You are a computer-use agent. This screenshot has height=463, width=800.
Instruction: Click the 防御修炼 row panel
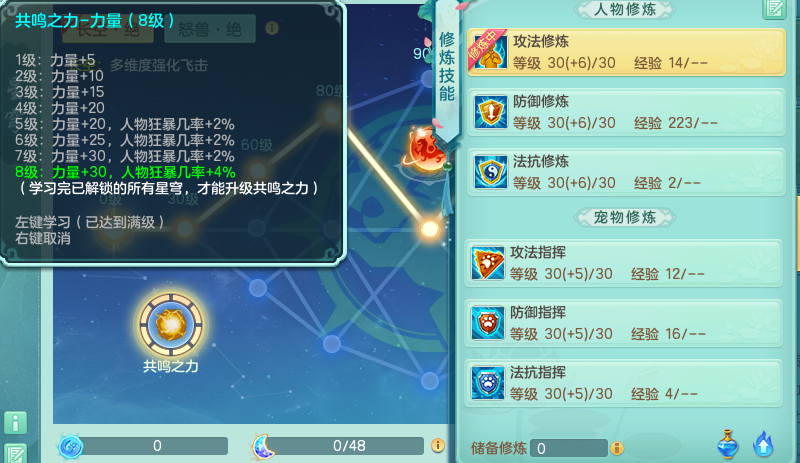pos(627,112)
